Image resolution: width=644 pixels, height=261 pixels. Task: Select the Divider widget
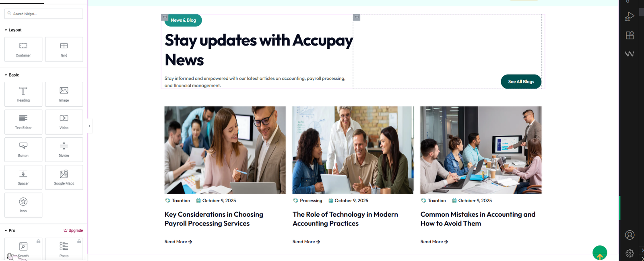[x=64, y=150]
